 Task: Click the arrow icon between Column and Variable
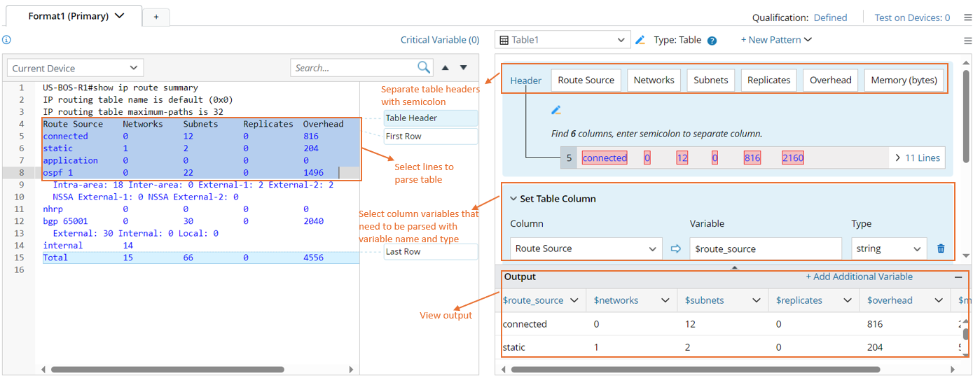pos(676,248)
